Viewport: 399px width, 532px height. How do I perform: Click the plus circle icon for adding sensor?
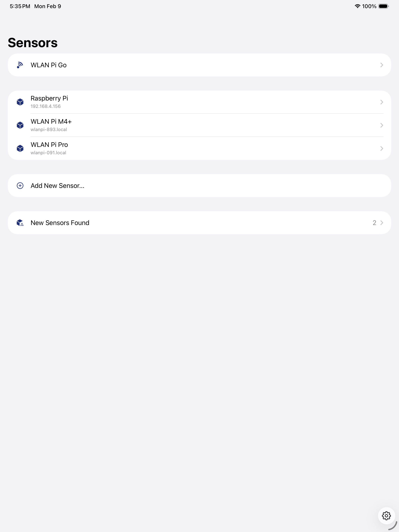20,186
